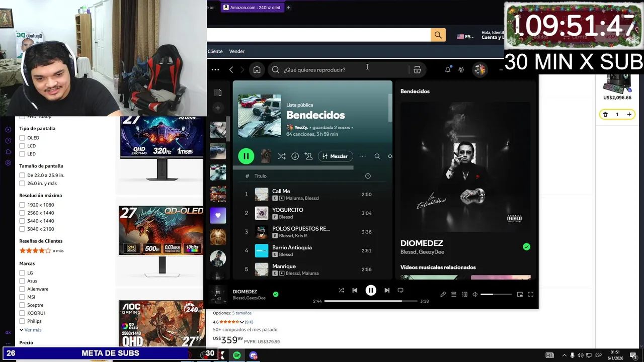Toggle shuffle in bottom player bar
Screen dimensions: 644x362
pos(341,290)
